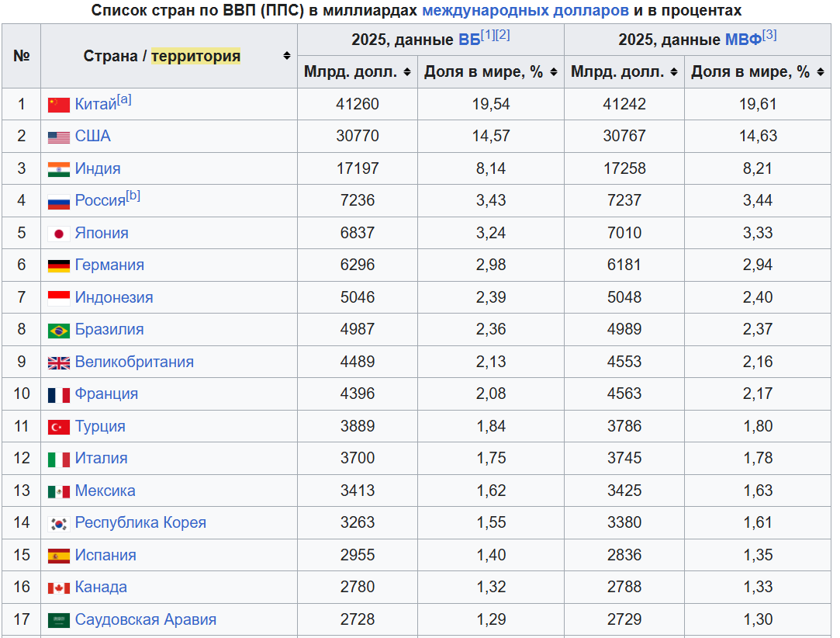Open footnote [2] reference
840x638 pixels.
(503, 35)
